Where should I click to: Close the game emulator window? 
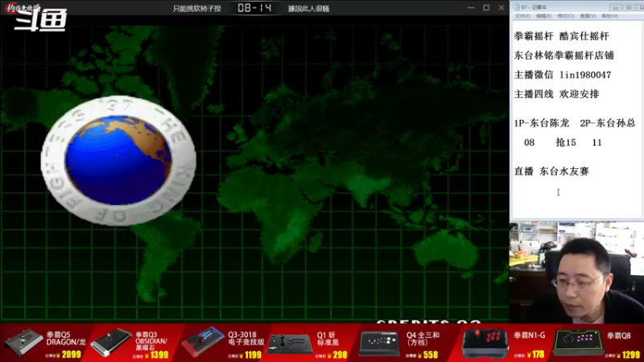coord(502,8)
